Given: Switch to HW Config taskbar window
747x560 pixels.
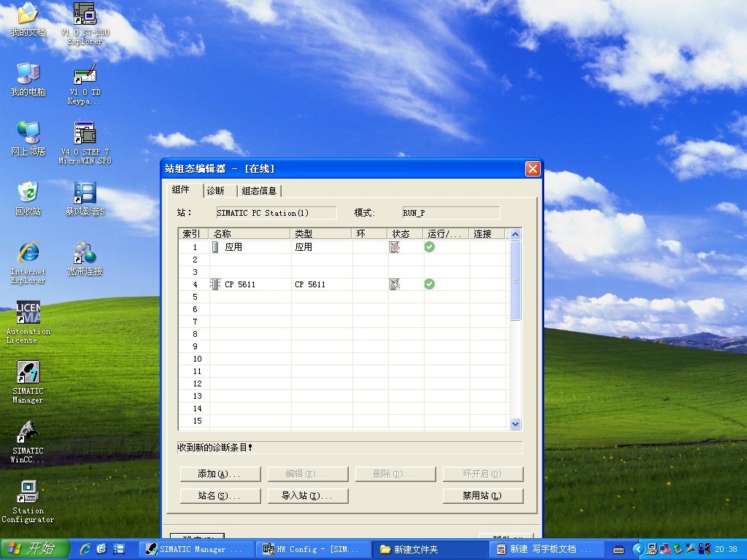Looking at the screenshot, I should (312, 550).
